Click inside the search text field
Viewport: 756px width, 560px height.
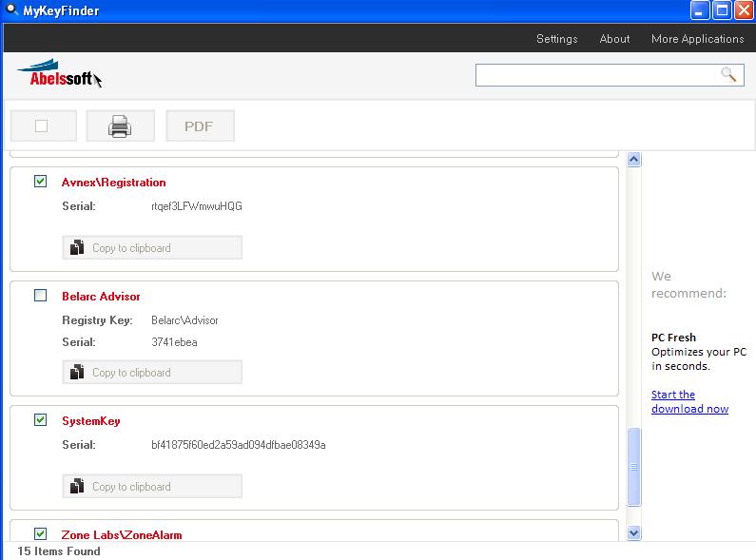(597, 74)
